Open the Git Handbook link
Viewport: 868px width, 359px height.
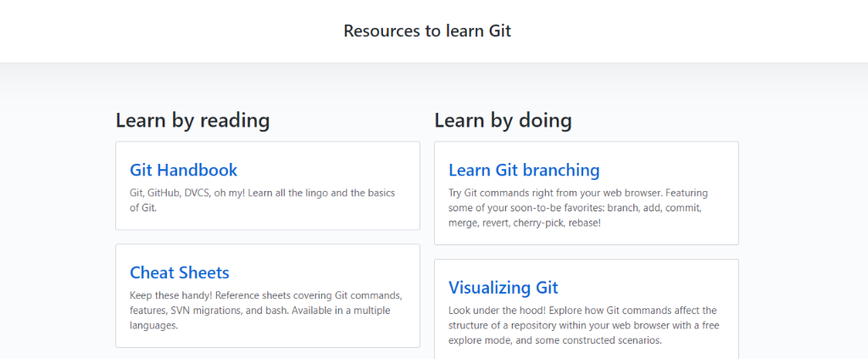pos(183,170)
